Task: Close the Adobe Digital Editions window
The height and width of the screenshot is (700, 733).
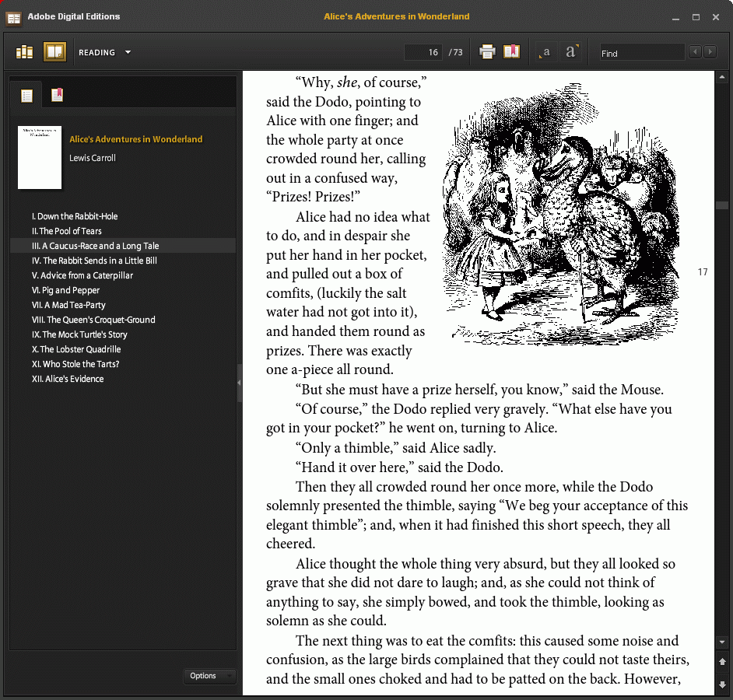Action: click(x=716, y=17)
